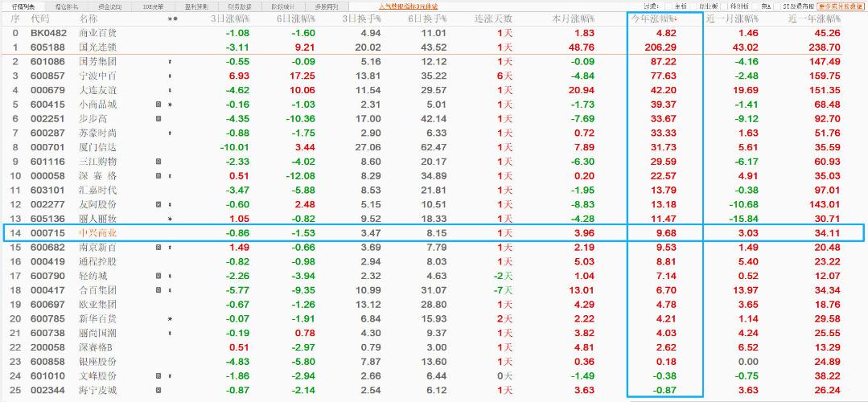Click the R icon in 三江购物 row

pos(158,162)
